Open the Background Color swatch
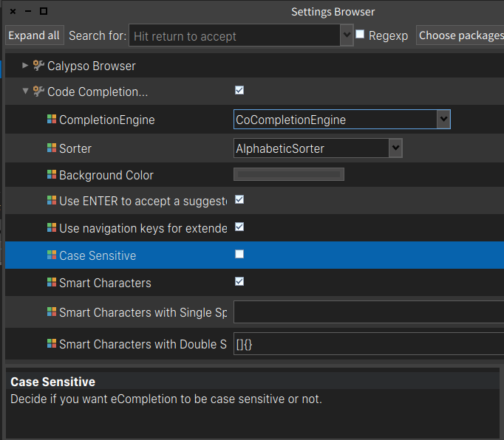 (x=289, y=174)
